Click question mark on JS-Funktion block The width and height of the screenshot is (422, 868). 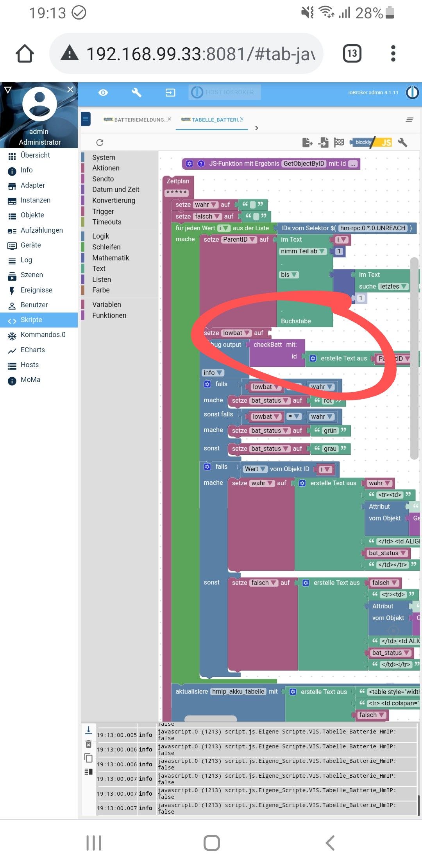[x=201, y=164]
